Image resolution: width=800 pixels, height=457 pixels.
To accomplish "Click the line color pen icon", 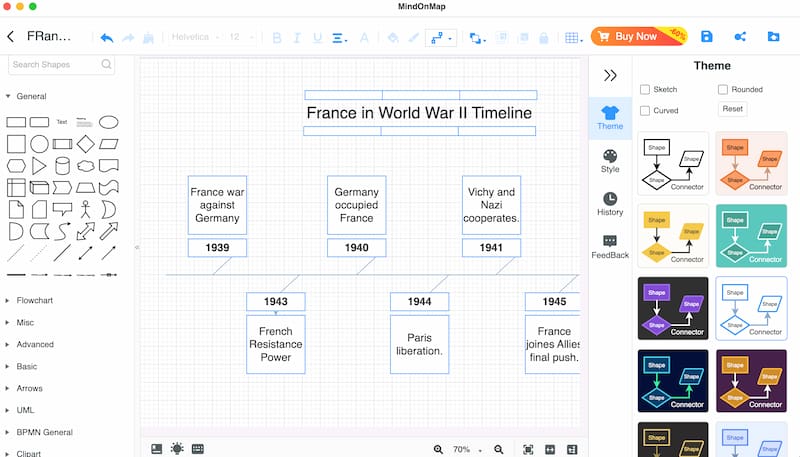I will (x=414, y=38).
